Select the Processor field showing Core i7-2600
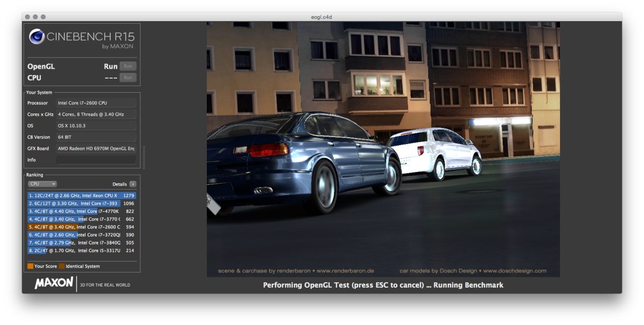This screenshot has height=325, width=644. click(96, 103)
